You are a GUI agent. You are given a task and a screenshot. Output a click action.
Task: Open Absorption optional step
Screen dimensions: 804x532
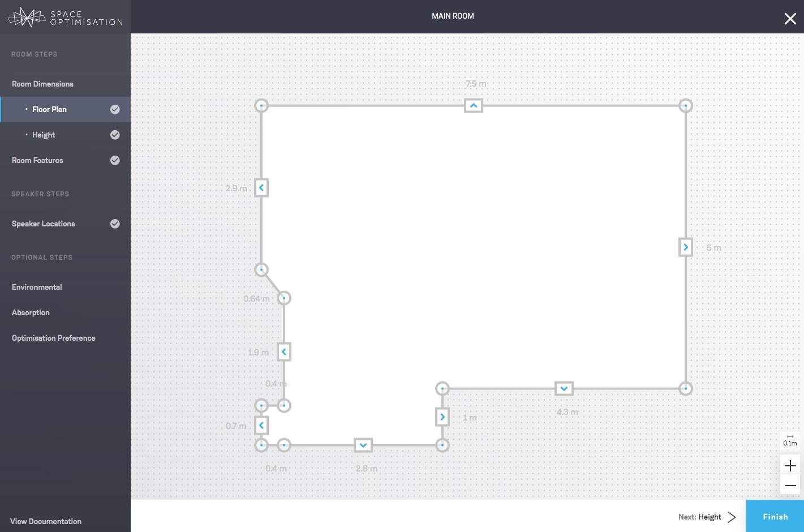(x=31, y=312)
